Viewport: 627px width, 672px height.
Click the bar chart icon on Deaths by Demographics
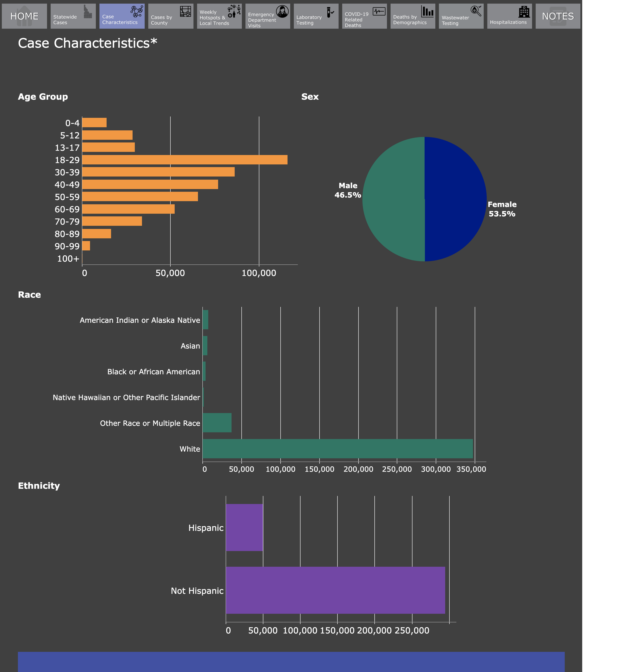click(x=427, y=11)
